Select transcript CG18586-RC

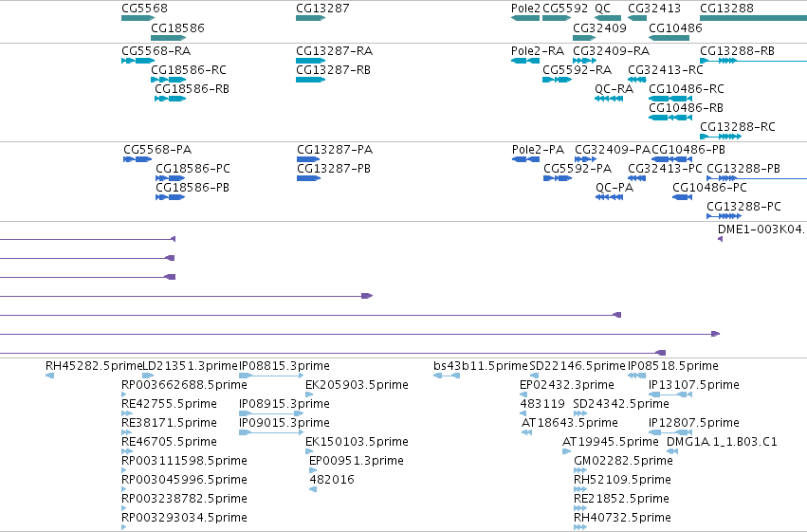coord(189,70)
